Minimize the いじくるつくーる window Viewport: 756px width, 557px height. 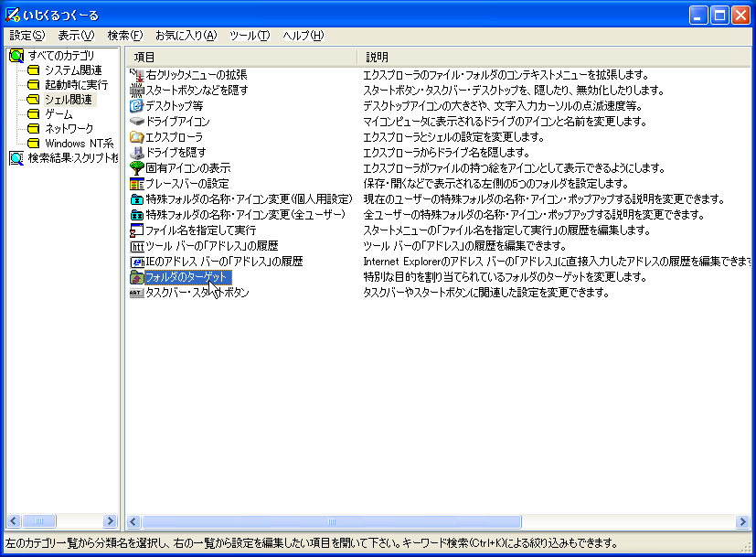click(697, 16)
